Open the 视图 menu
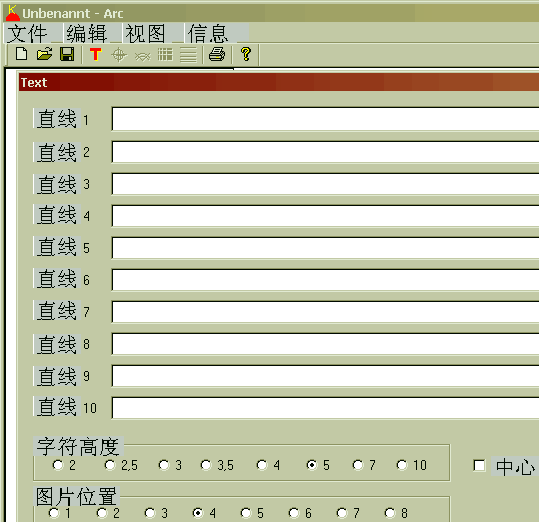 tap(145, 33)
